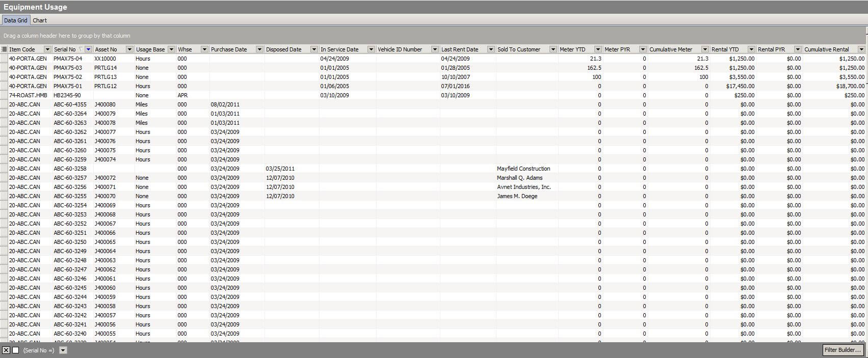Screen dimensions: 868x358
Task: Select the In Service Date 01/06/2005 cell
Action: click(348, 86)
